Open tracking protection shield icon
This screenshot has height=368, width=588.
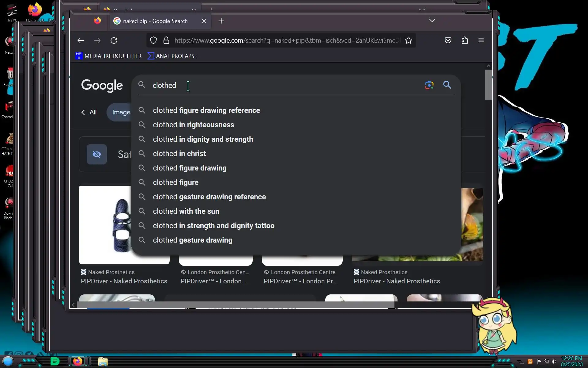pyautogui.click(x=153, y=40)
